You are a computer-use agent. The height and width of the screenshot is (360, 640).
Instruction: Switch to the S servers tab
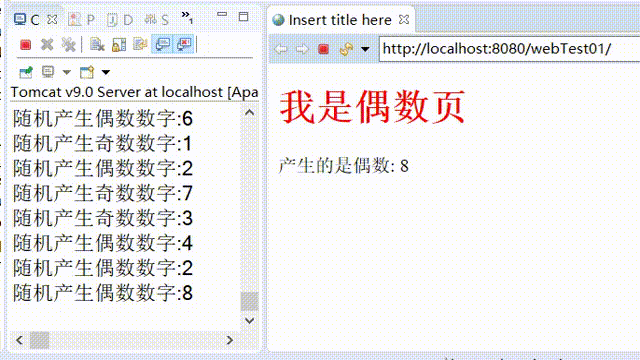(x=157, y=20)
